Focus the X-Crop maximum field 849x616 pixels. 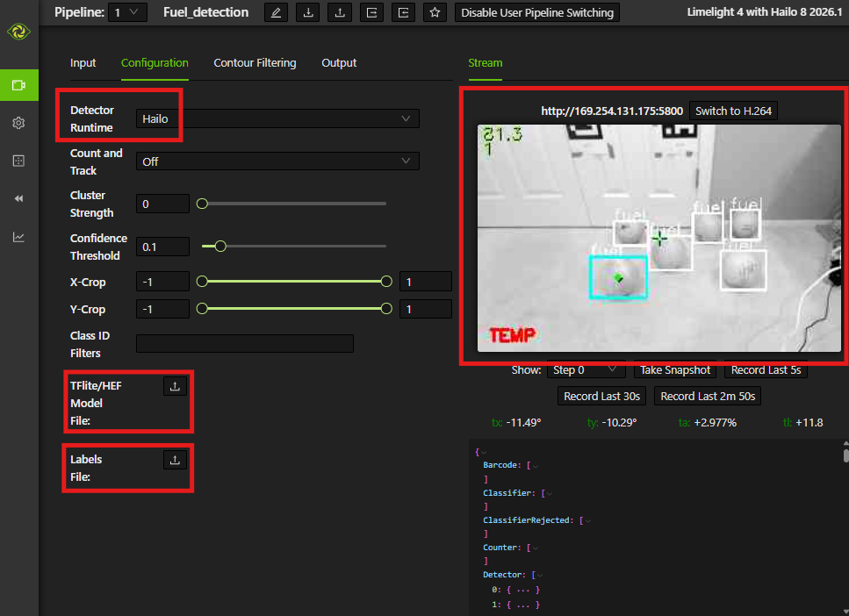pyautogui.click(x=426, y=282)
